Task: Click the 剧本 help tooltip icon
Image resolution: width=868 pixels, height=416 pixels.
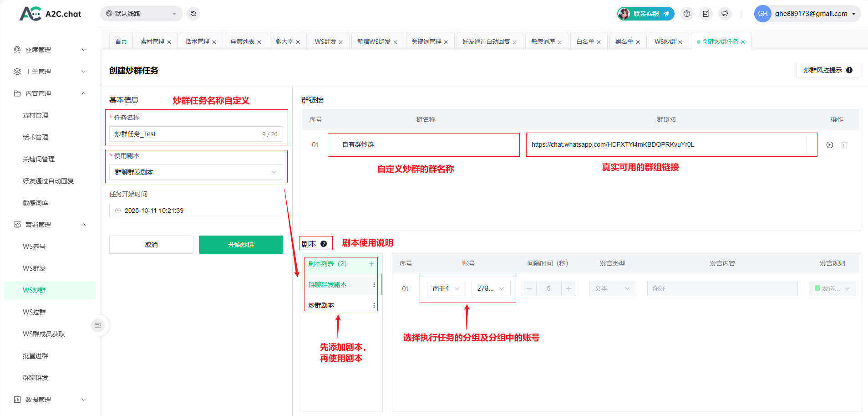Action: pos(324,244)
